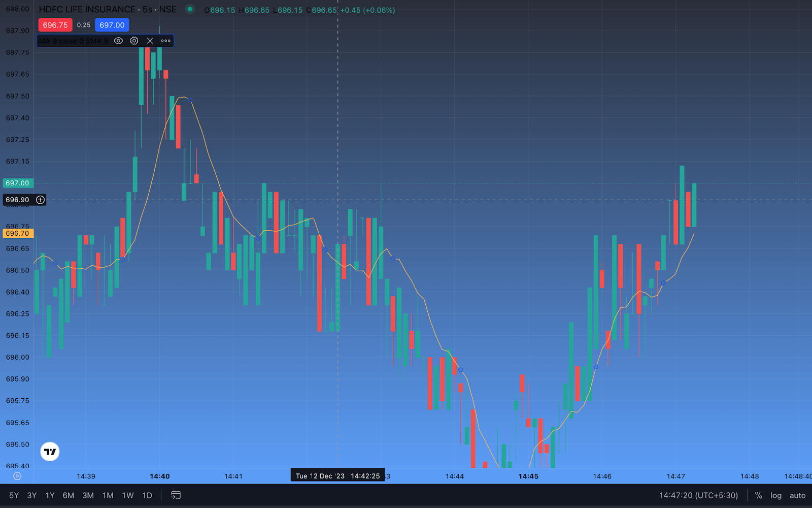Click the 698.00 price scale label
Image resolution: width=812 pixels, height=508 pixels.
[17, 9]
